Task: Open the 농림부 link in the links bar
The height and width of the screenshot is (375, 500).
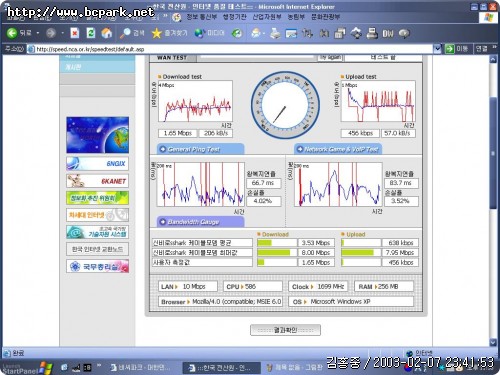Action: point(296,17)
